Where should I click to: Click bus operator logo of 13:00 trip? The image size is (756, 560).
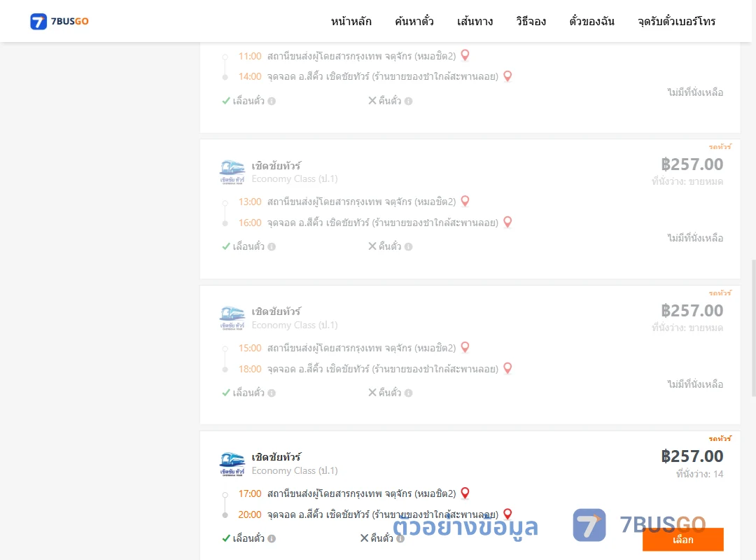pos(232,172)
